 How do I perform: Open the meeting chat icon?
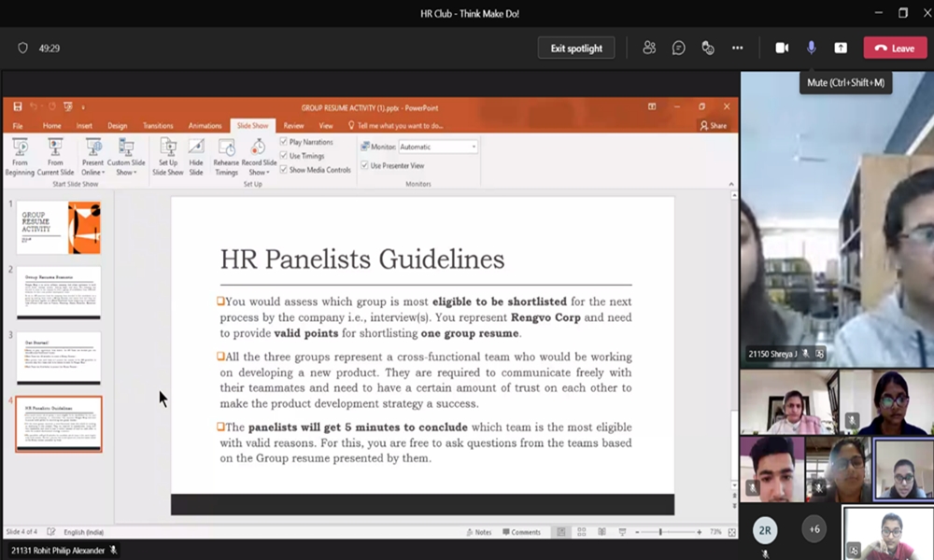click(678, 49)
